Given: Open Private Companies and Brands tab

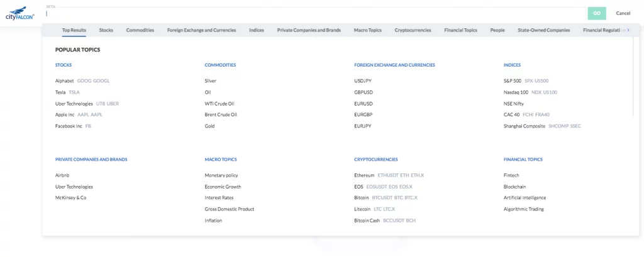Looking at the screenshot, I should click(309, 30).
